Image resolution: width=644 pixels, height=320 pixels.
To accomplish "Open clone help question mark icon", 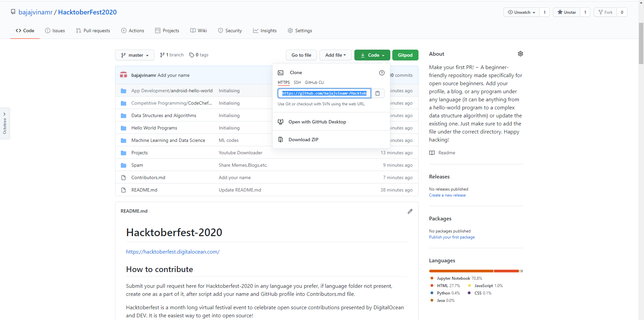I will (382, 73).
